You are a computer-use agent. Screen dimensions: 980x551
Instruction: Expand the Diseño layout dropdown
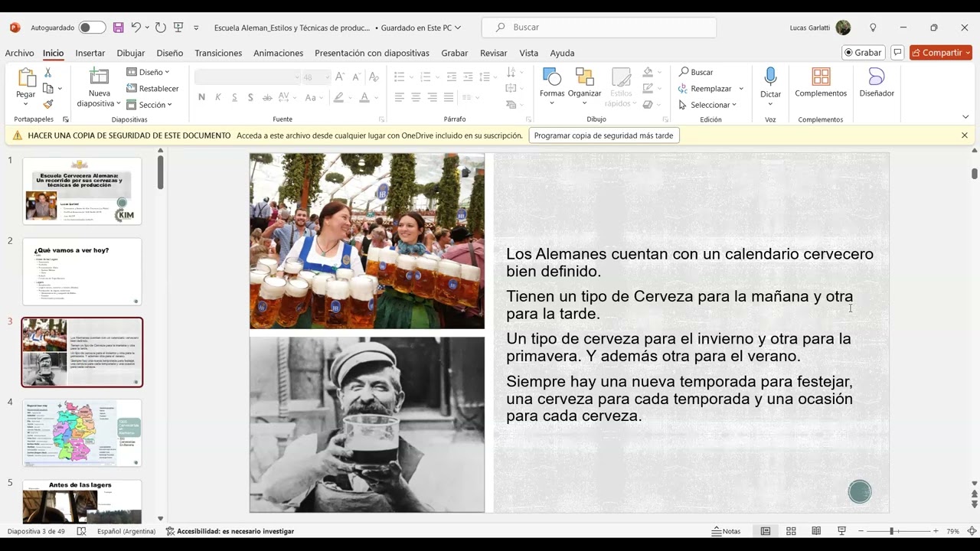148,72
